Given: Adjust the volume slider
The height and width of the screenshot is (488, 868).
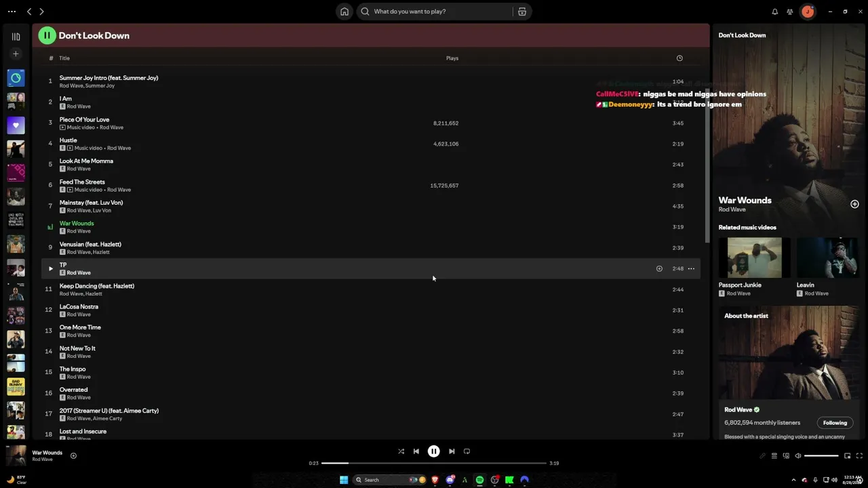Looking at the screenshot, I should point(821,456).
